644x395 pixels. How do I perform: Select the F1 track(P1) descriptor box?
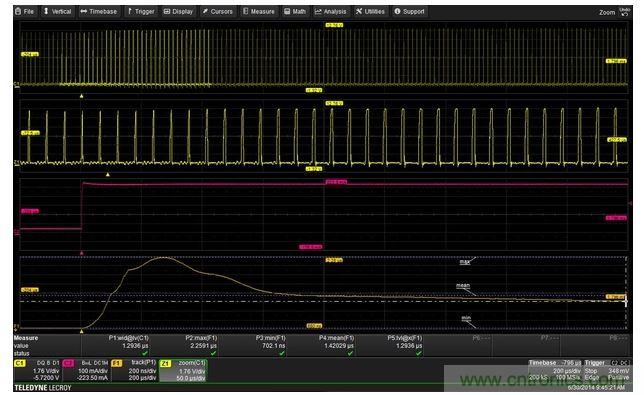tap(134, 370)
